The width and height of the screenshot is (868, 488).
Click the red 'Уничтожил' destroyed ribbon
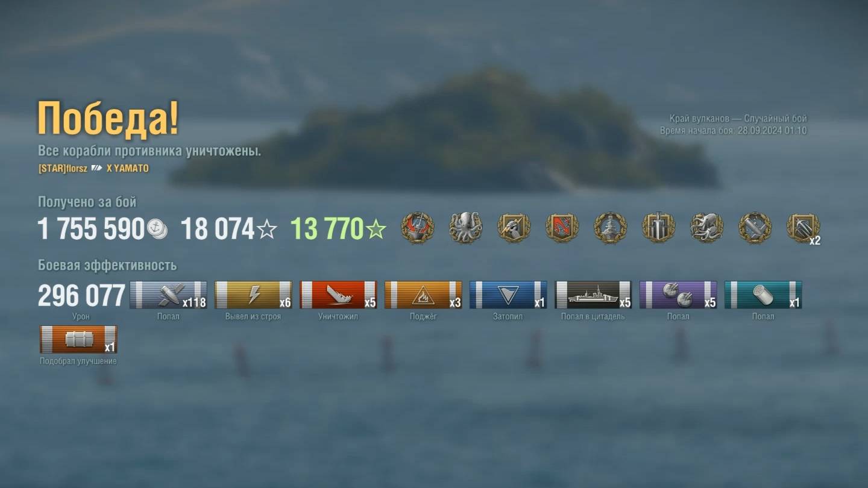click(x=338, y=295)
